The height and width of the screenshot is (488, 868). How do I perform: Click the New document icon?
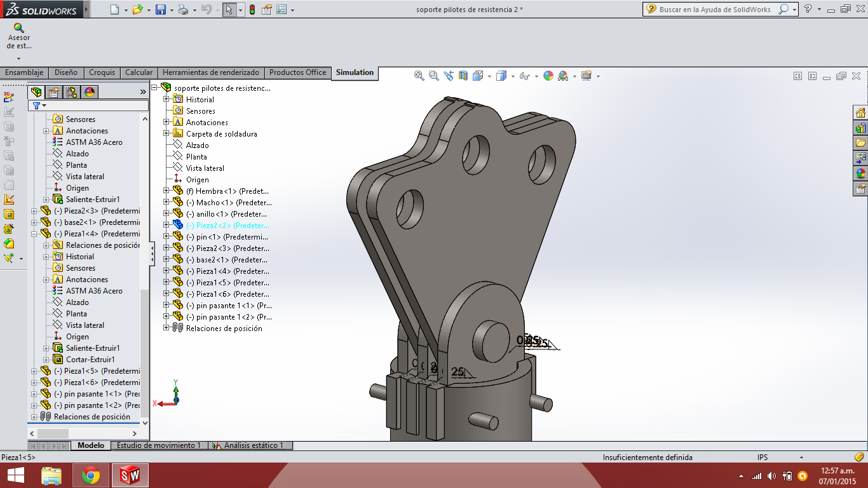coord(114,10)
